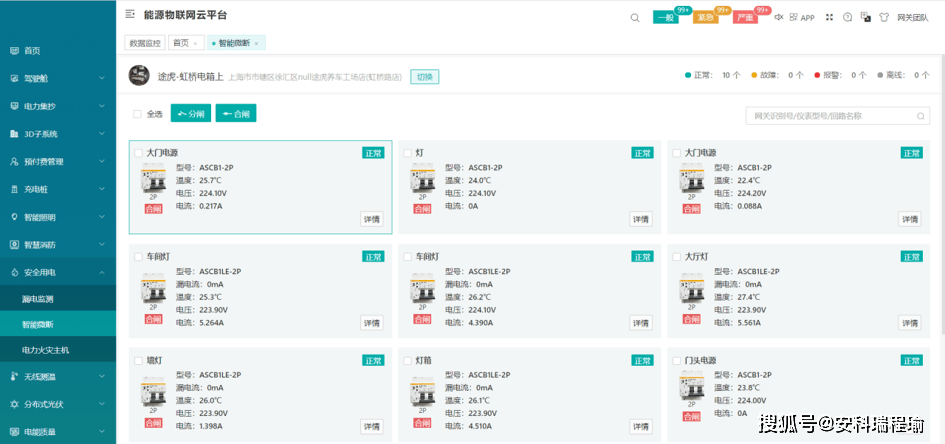
Task: Check the 车间灯 card showing 25.3℃
Action: (138, 257)
